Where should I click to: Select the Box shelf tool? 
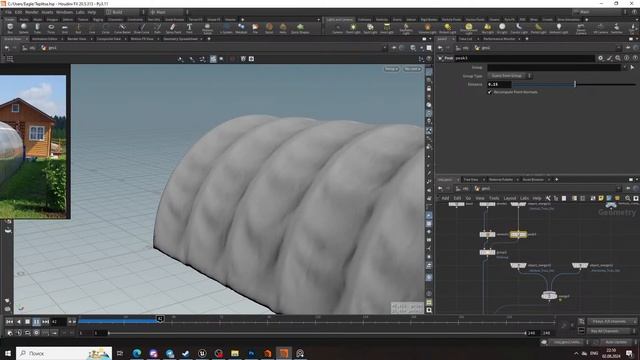coord(10,28)
